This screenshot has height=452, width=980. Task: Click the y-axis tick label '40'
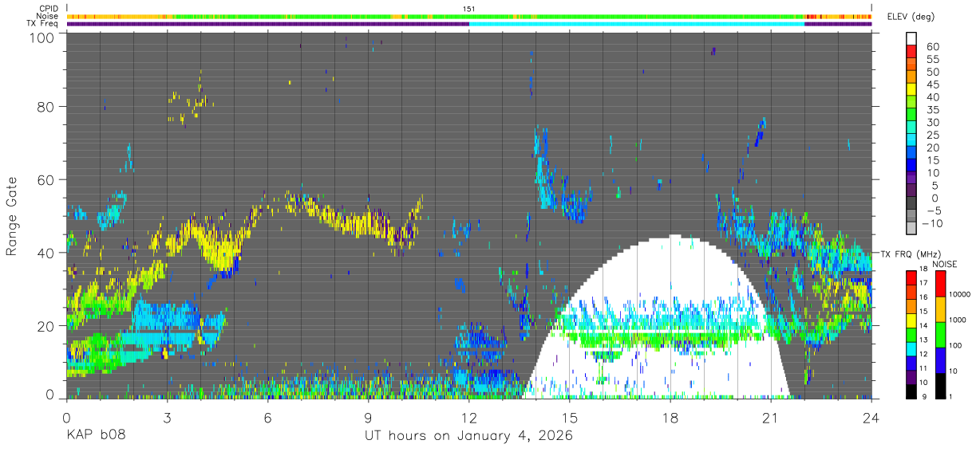click(45, 253)
